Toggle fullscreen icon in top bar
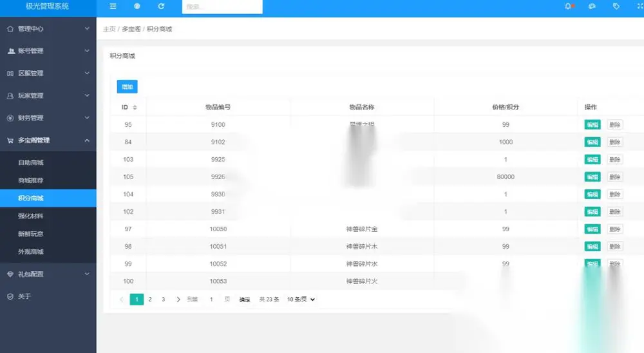644x353 pixels. point(640,6)
